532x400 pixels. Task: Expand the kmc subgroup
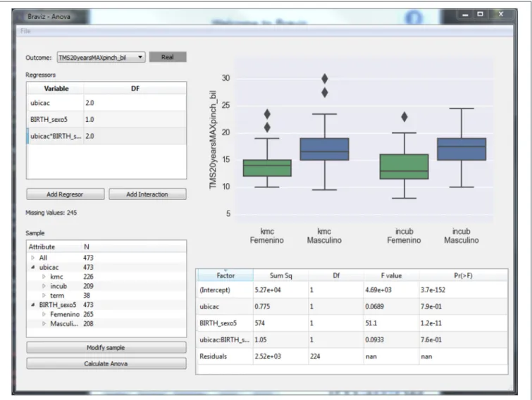(44, 277)
